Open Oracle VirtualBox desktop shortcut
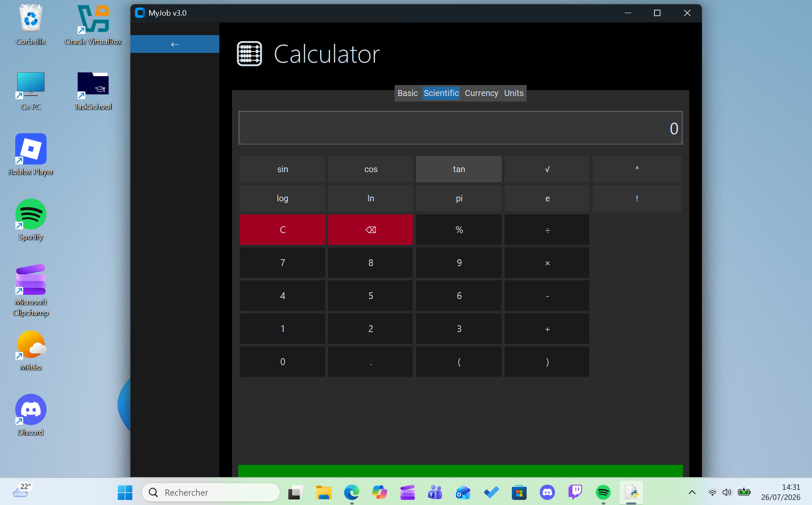The image size is (812, 505). 93,25
